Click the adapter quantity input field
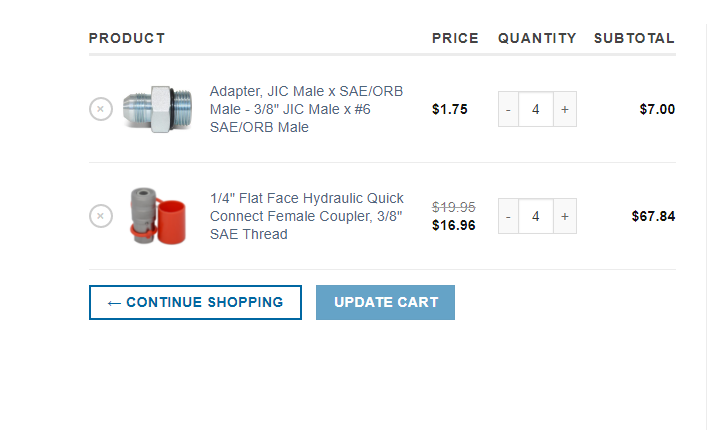Viewport: 721px width, 430px height. (536, 109)
